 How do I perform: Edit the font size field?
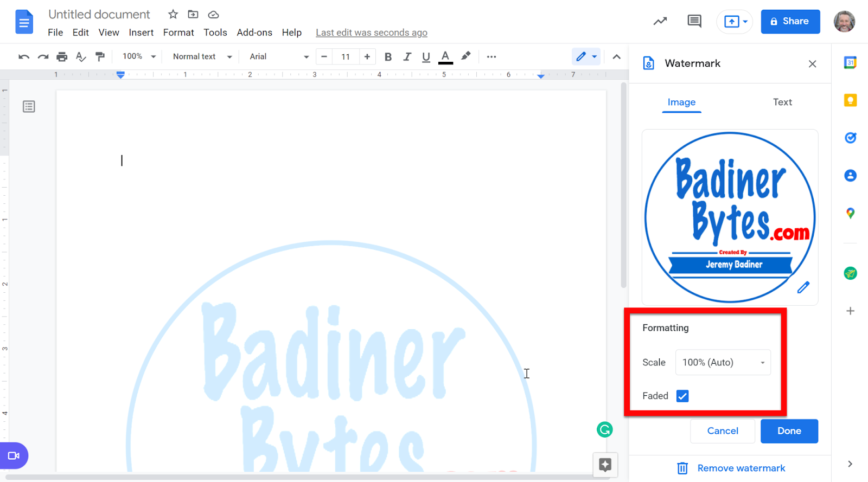[x=346, y=56]
